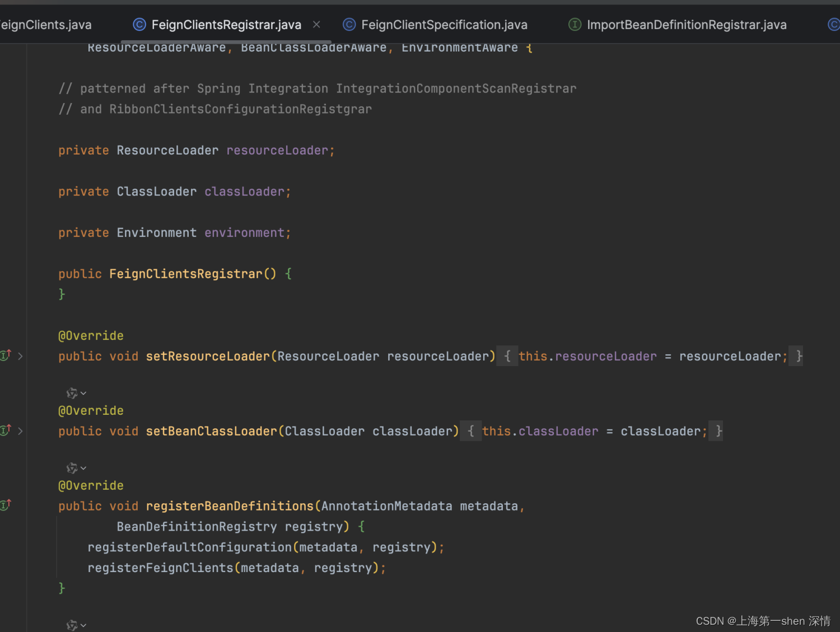Click the registerFeignClients call
The width and height of the screenshot is (840, 632).
click(x=161, y=568)
